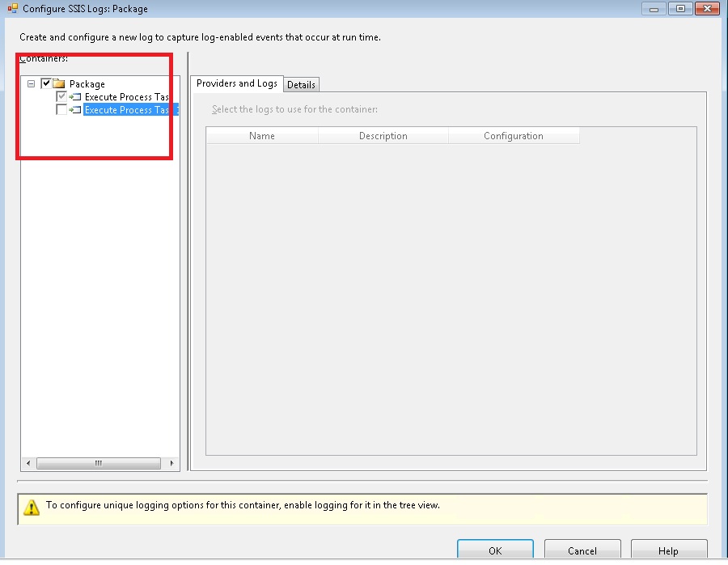Click the Package folder icon in tree
Viewport: 728px width, 565px height.
[x=59, y=83]
